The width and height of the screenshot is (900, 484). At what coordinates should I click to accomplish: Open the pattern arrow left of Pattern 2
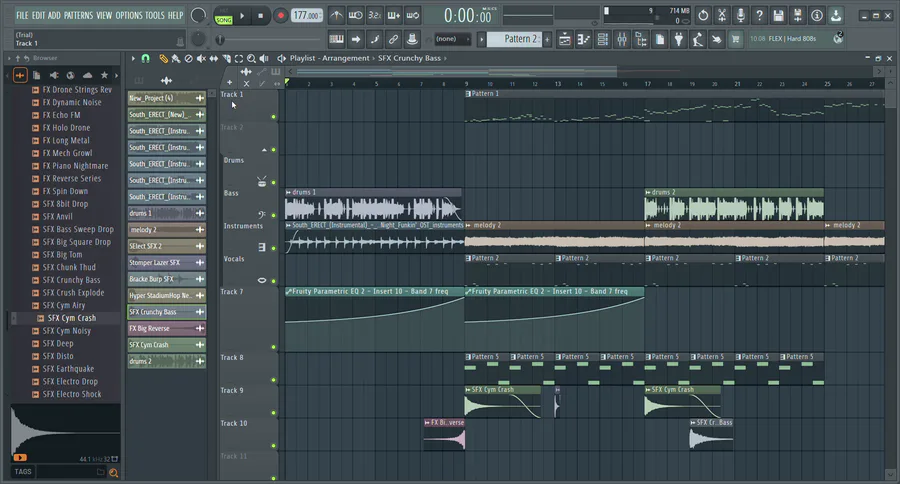pos(481,39)
